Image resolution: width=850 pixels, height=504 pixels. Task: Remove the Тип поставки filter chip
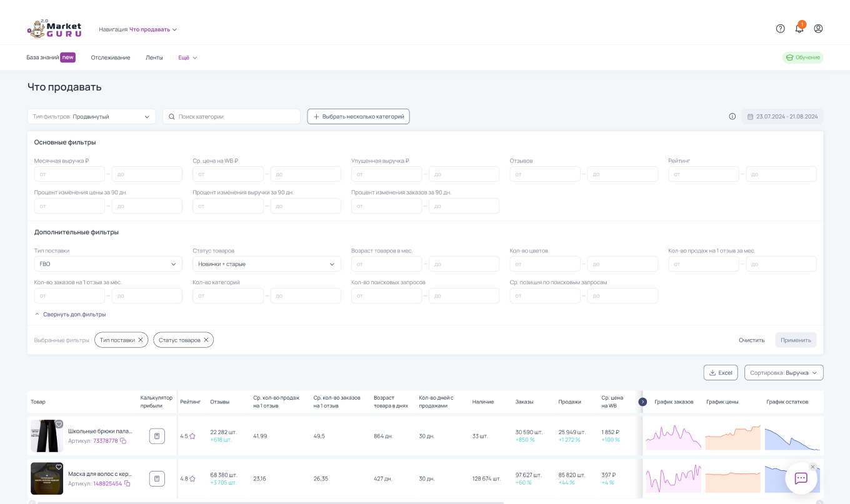pyautogui.click(x=141, y=340)
